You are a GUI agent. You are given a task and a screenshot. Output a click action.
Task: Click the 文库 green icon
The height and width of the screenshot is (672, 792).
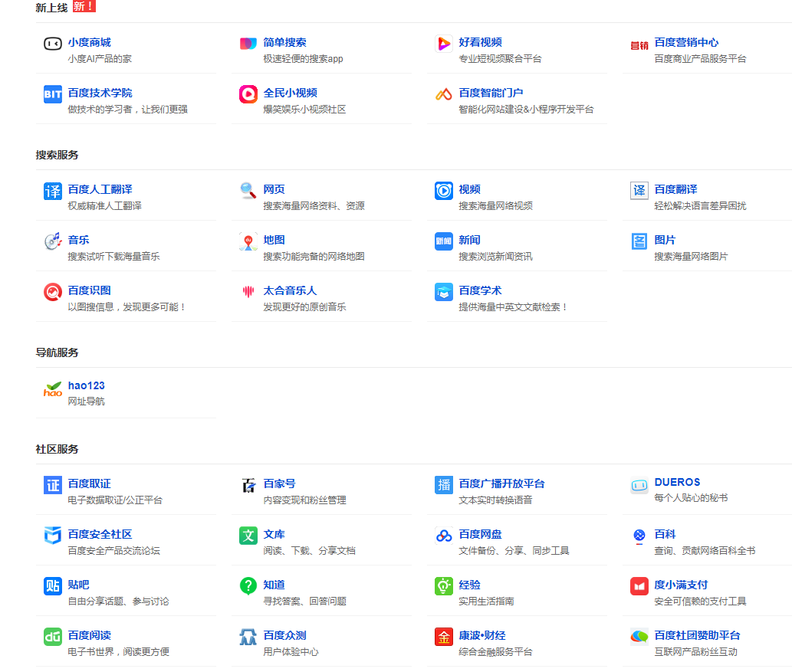(x=248, y=536)
